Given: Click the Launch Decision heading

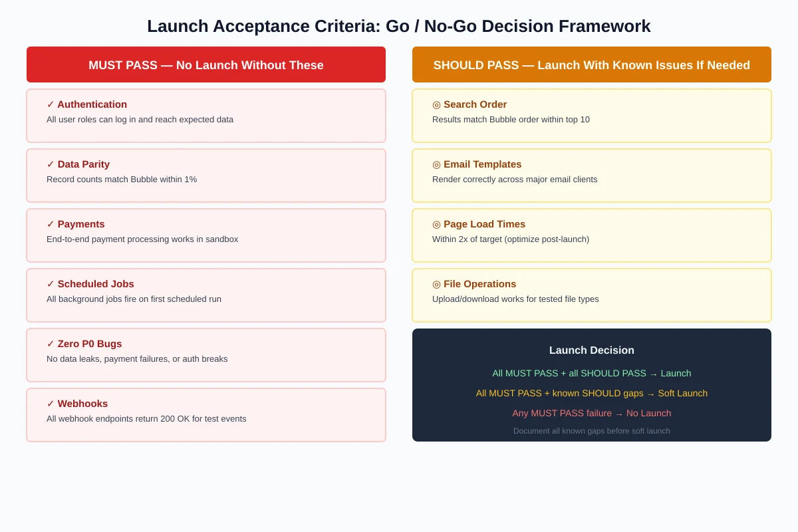Looking at the screenshot, I should coord(592,350).
